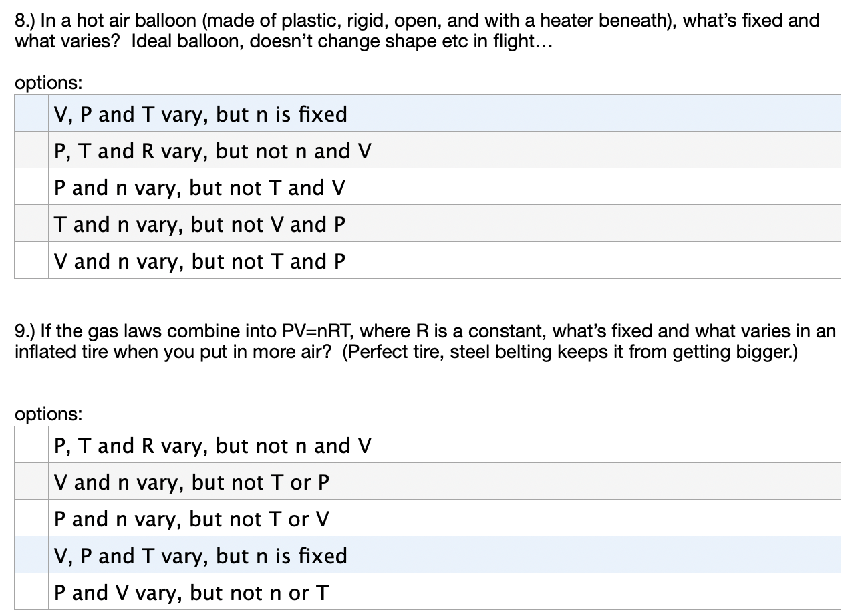Tick empty cell beside 'V and n vary, but not T and P'
Viewport: 858px width, 616px height.
tap(31, 260)
